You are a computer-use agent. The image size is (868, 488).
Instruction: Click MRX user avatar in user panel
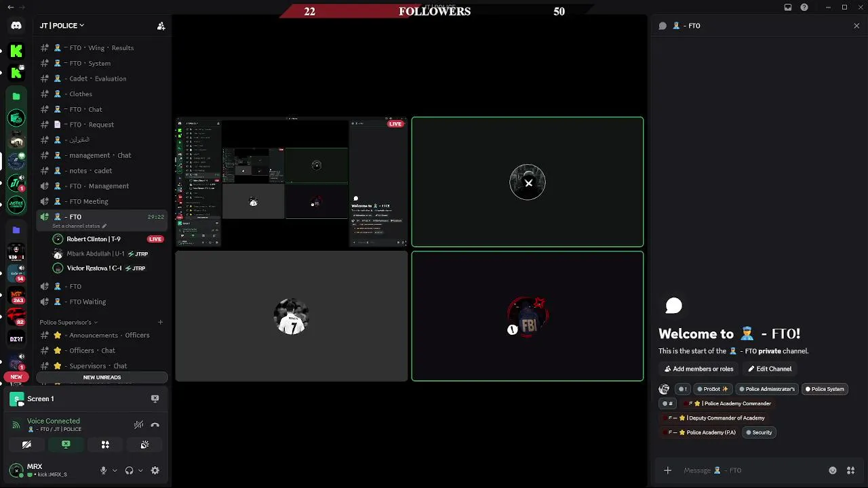[16, 470]
